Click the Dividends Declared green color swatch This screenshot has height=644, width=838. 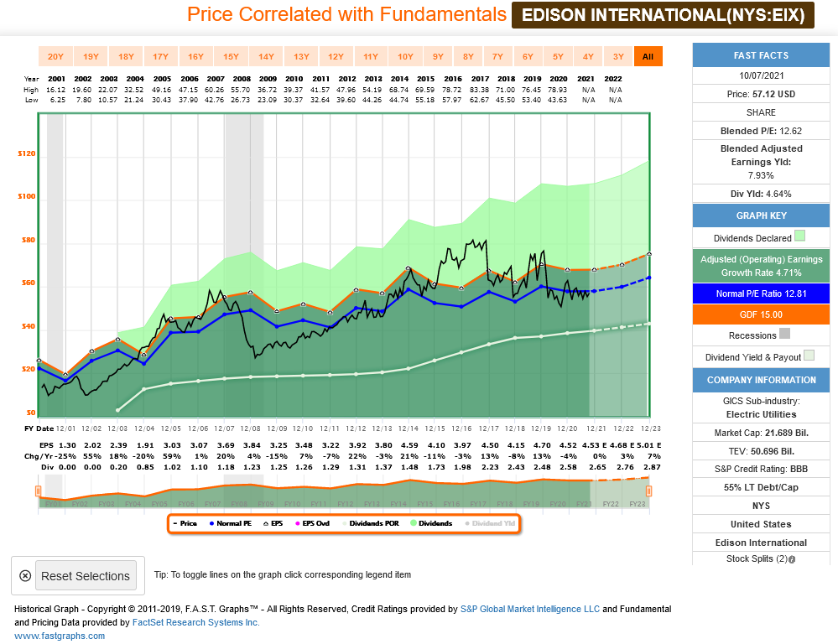tap(799, 236)
